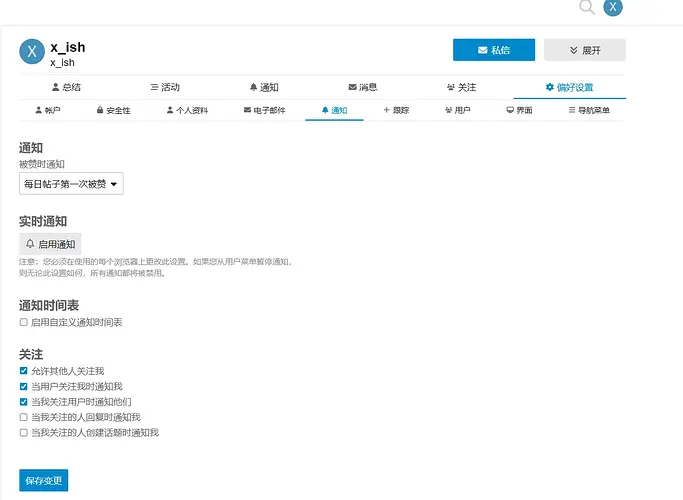683x500 pixels.
Task: Open the 导航菜单 sub-tab
Action: [x=588, y=110]
